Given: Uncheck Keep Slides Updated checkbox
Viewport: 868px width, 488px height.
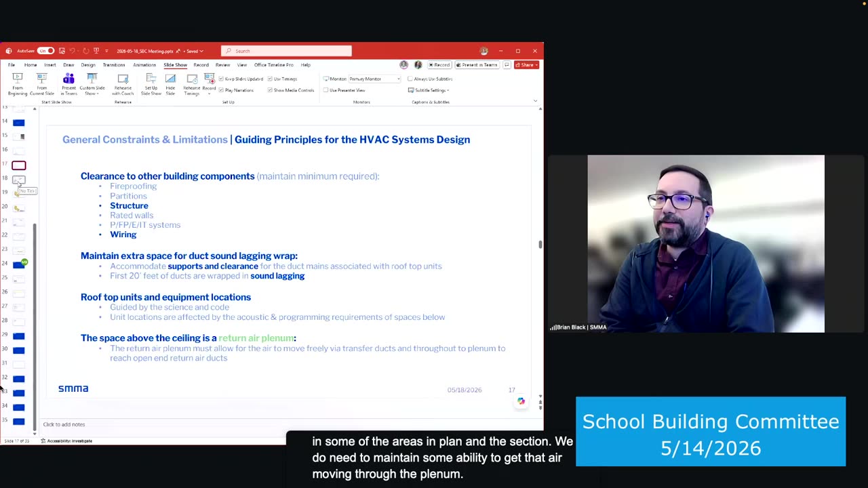Looking at the screenshot, I should click(221, 79).
